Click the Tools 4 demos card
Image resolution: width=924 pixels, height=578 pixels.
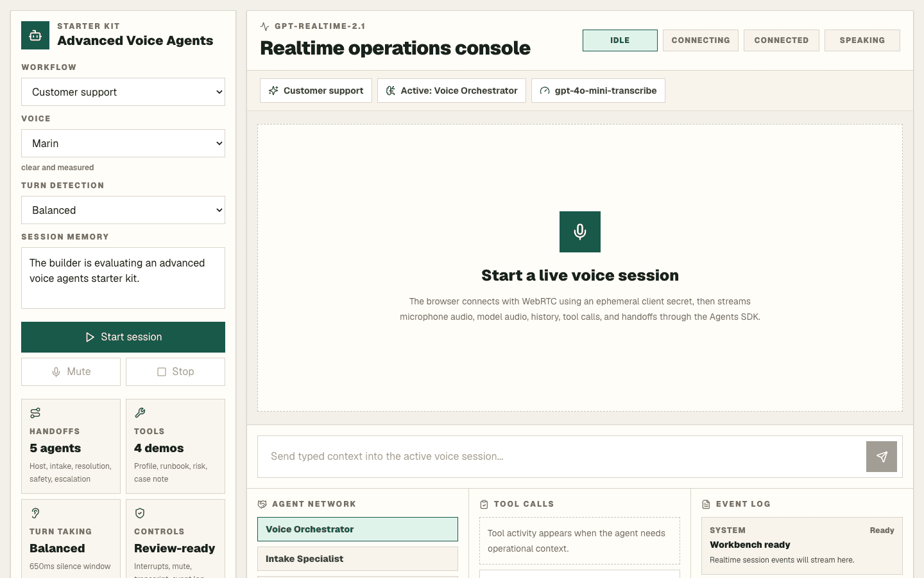coord(175,446)
